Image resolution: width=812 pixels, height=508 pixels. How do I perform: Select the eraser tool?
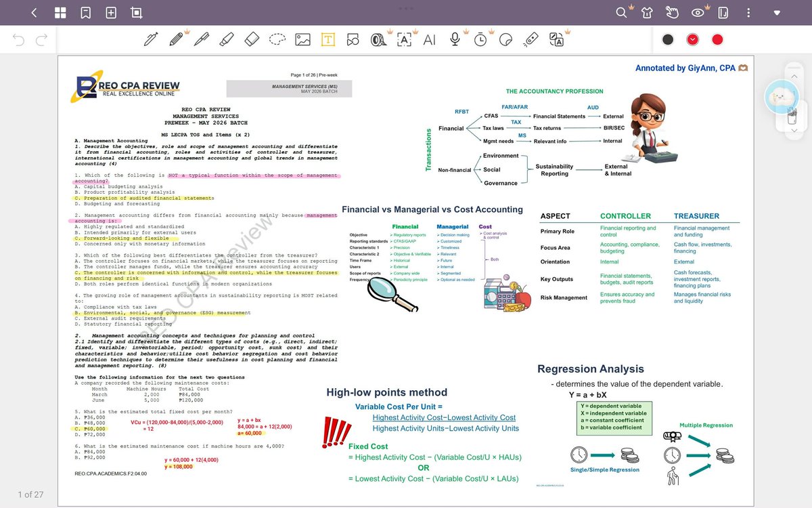coord(252,39)
